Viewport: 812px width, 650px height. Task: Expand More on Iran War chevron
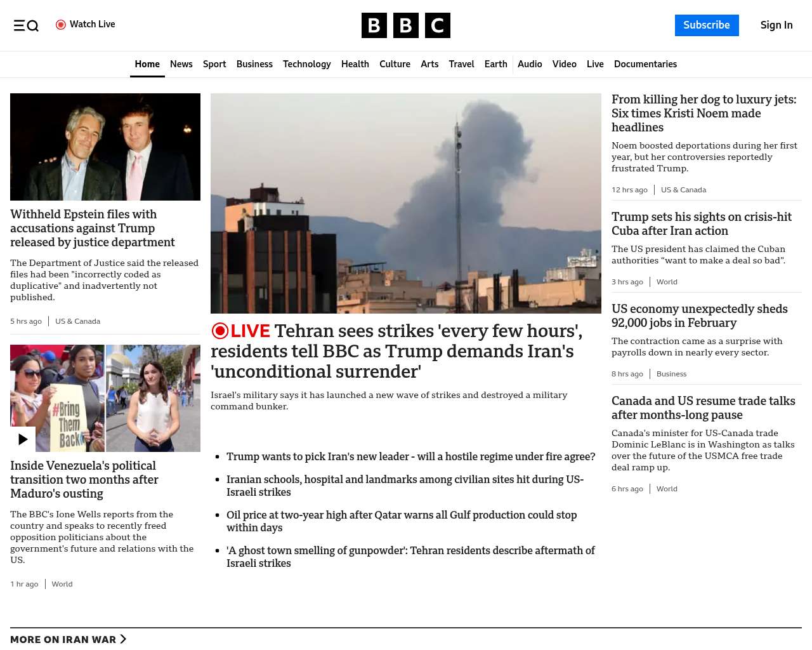pos(124,639)
